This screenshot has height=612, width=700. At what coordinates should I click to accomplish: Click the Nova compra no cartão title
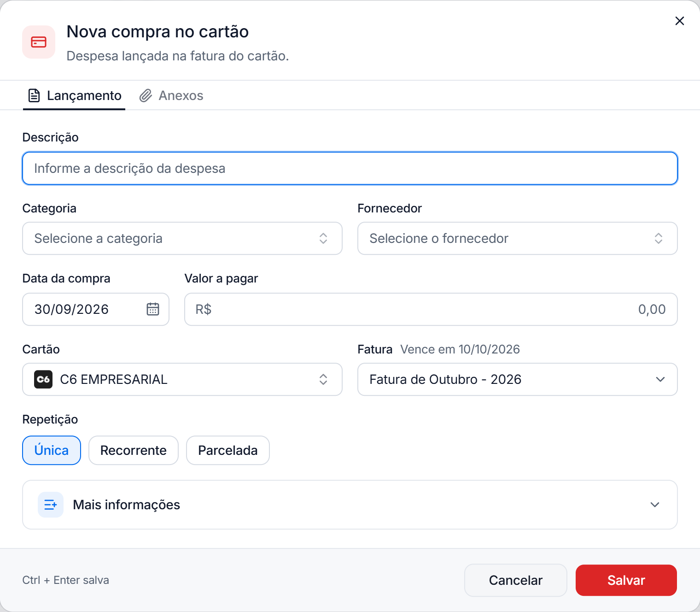[x=157, y=32]
